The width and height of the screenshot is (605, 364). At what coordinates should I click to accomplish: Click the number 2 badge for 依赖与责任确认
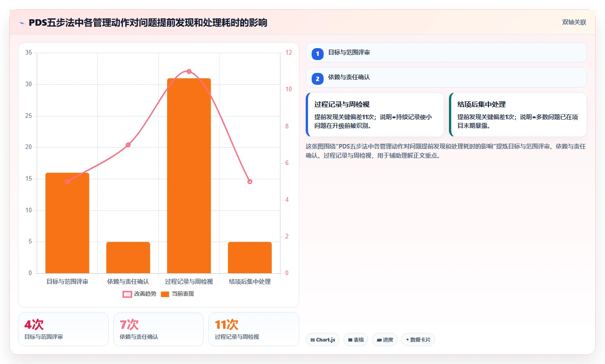click(318, 79)
